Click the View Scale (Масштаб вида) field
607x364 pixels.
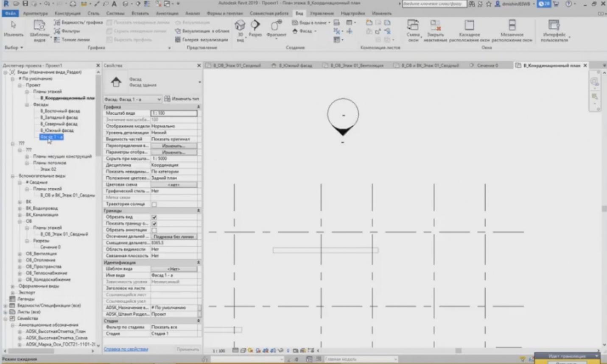click(173, 113)
